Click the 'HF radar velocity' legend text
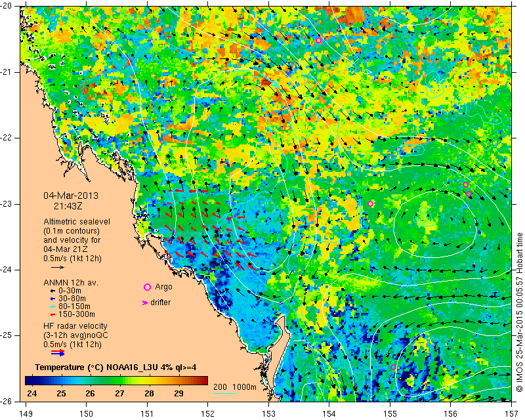Image resolution: width=525 pixels, height=420 pixels. point(75,326)
